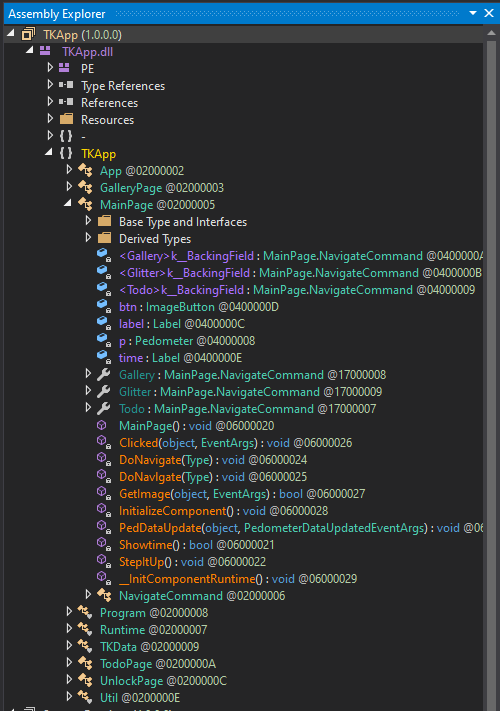Click the Resources folder icon

point(66,119)
